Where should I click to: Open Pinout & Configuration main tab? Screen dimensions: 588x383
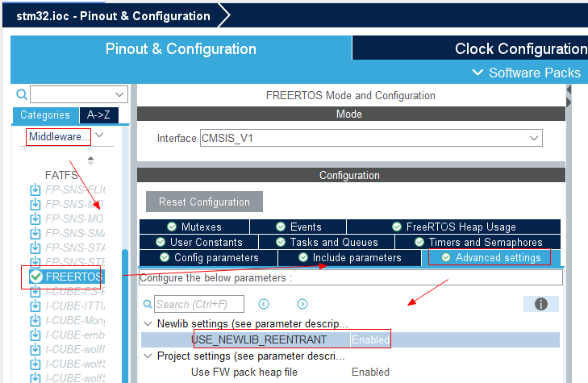181,49
